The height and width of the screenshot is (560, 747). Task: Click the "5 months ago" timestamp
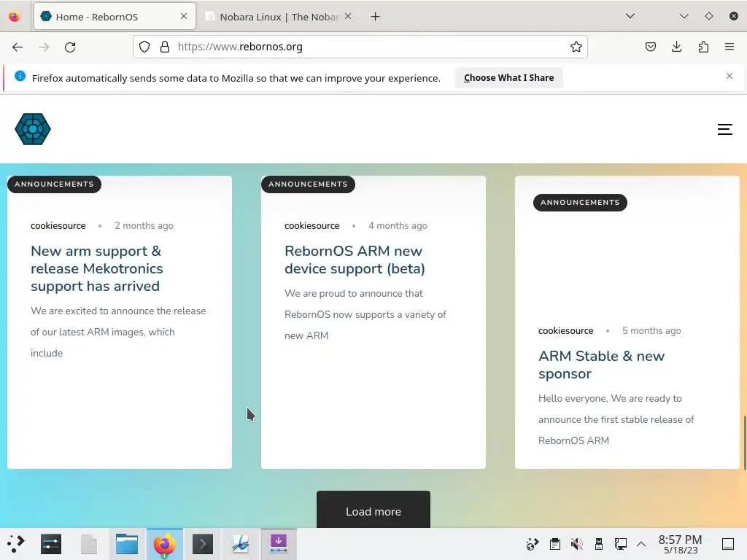pos(651,330)
